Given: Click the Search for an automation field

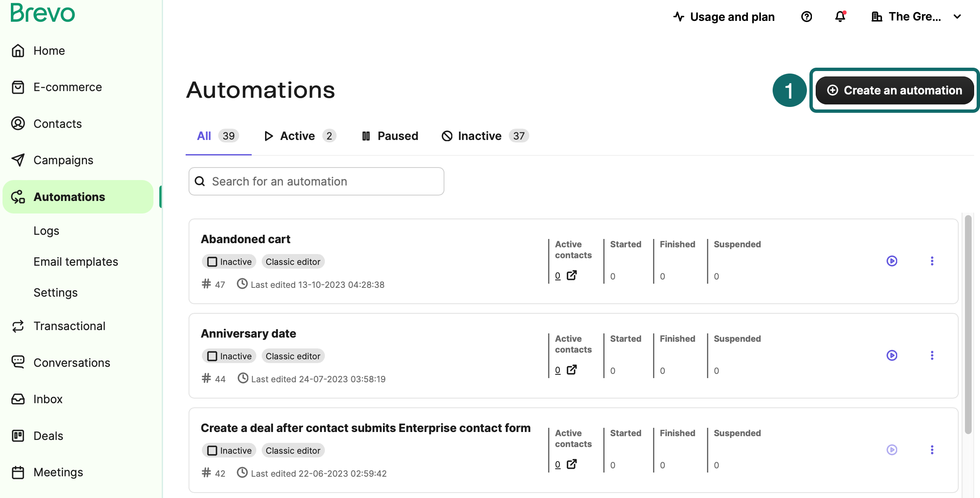Looking at the screenshot, I should 316,181.
